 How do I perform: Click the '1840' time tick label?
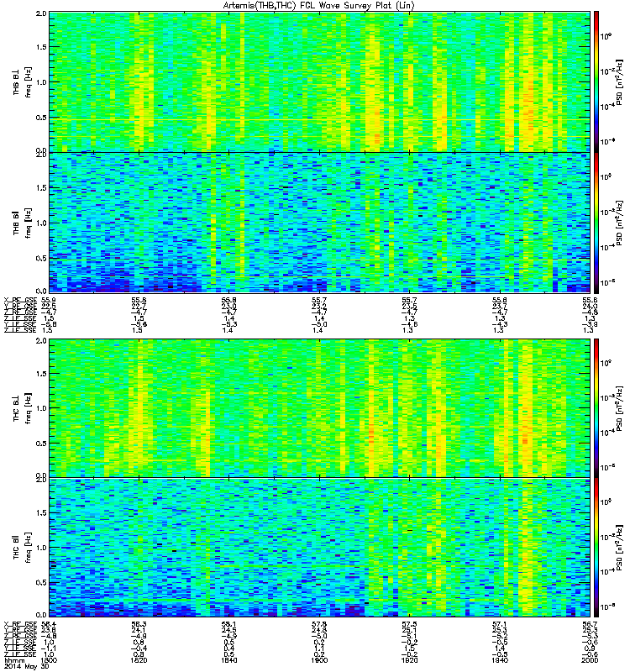click(x=228, y=660)
